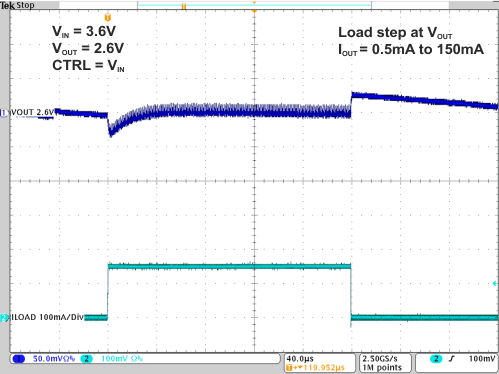The width and height of the screenshot is (499, 374).
Task: Click the VOUT = 2.6V annotation
Action: [x=88, y=49]
